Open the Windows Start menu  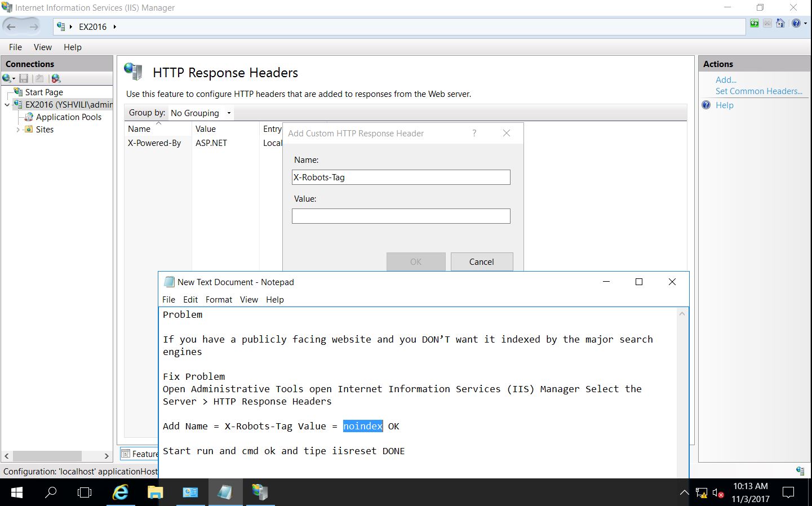(17, 492)
